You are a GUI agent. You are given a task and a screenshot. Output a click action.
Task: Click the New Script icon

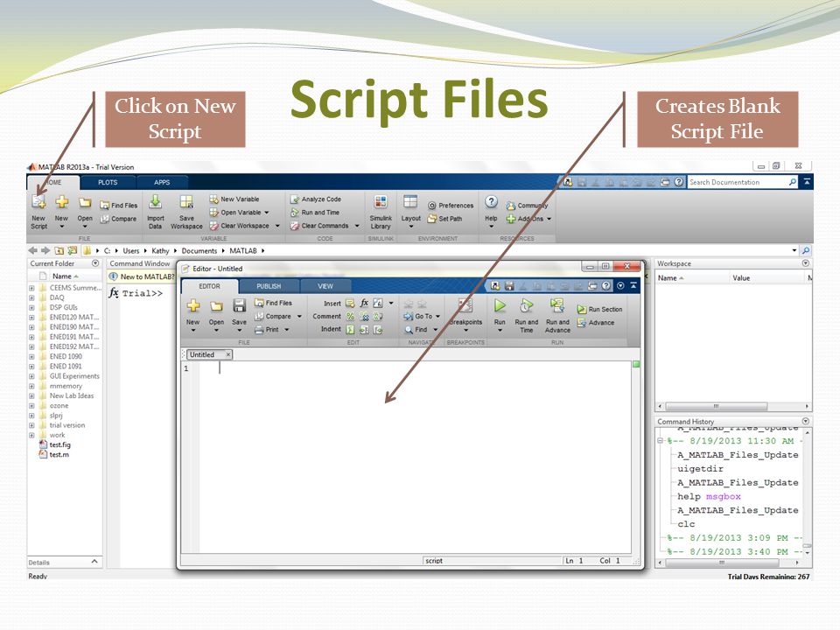point(38,202)
